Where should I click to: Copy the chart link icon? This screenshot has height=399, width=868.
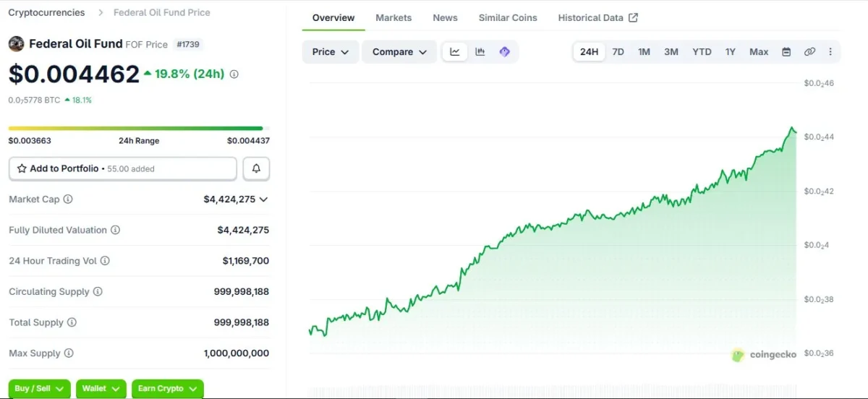coord(809,52)
